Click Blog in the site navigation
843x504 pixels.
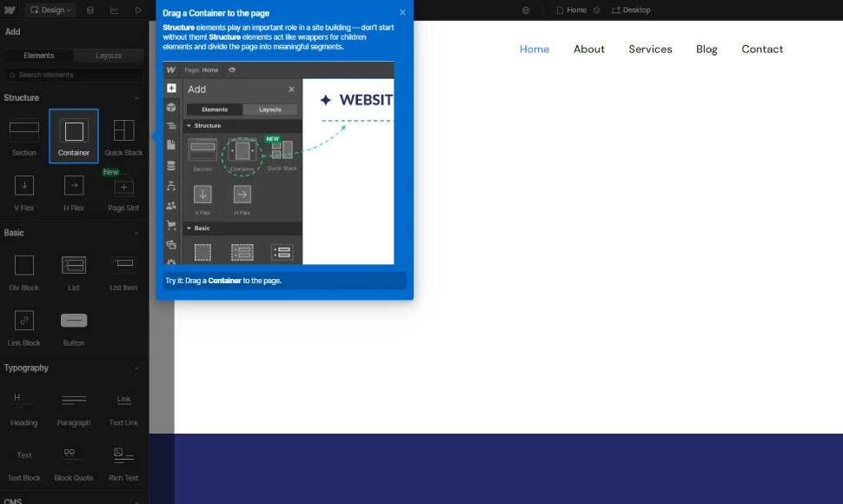(707, 49)
